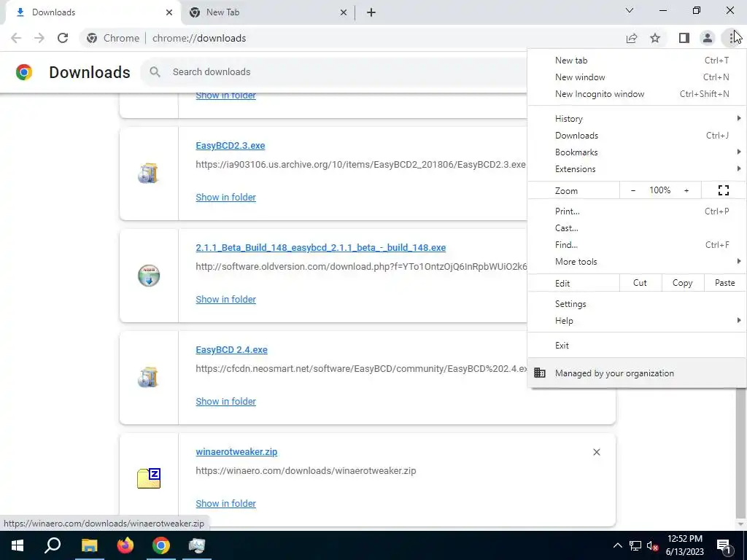Open the 2.1.1_Beta_Build_148 easybcd file link
This screenshot has height=560, width=747.
(321, 248)
